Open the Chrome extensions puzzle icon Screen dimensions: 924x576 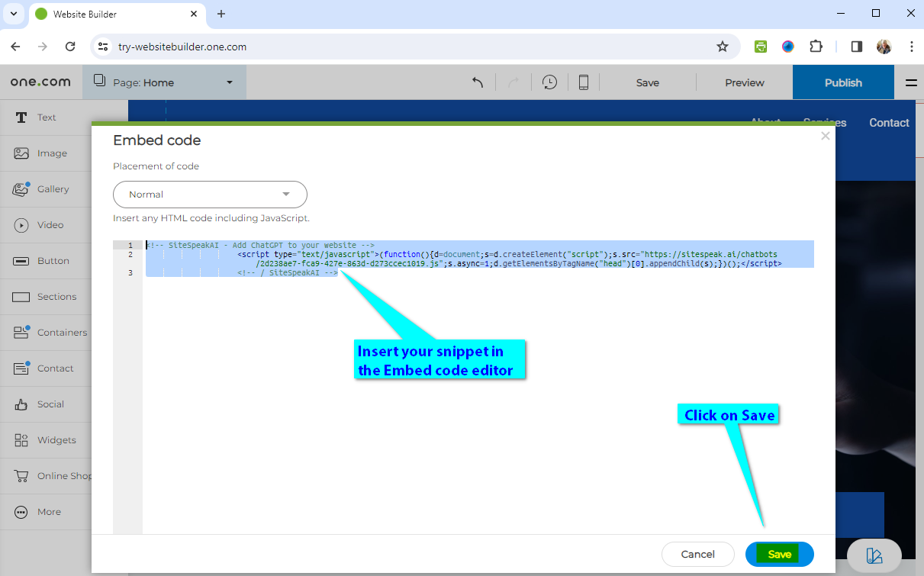816,47
